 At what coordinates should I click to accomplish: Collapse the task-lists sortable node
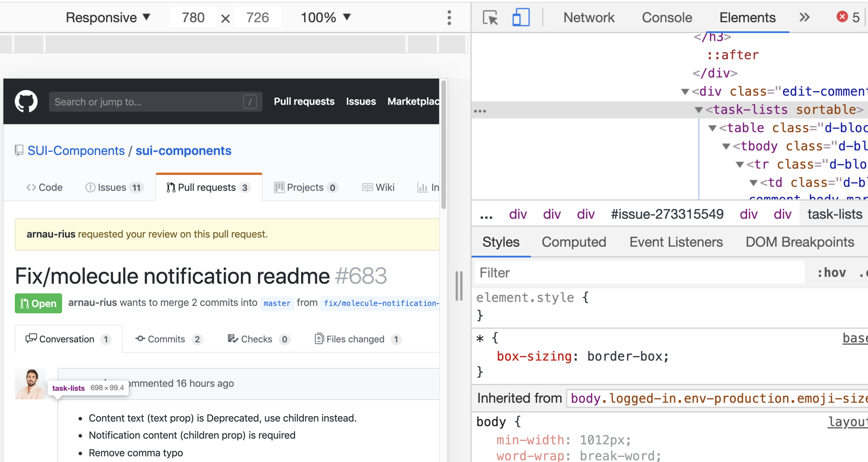click(x=698, y=110)
